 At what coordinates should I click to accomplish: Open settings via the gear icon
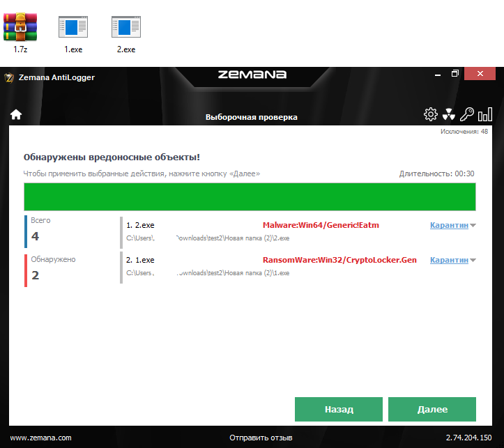pos(430,114)
